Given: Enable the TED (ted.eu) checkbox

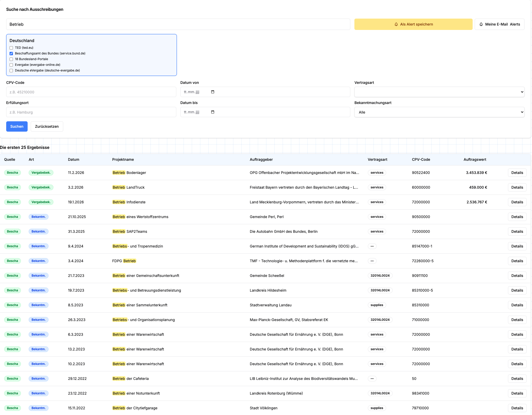Looking at the screenshot, I should [11, 48].
